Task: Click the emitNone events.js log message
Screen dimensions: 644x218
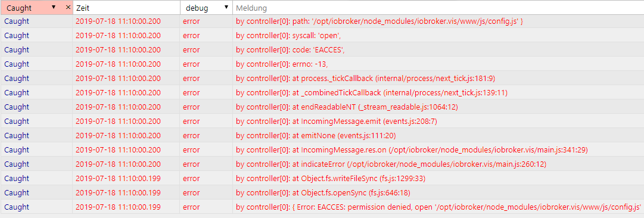Action: tap(316, 135)
